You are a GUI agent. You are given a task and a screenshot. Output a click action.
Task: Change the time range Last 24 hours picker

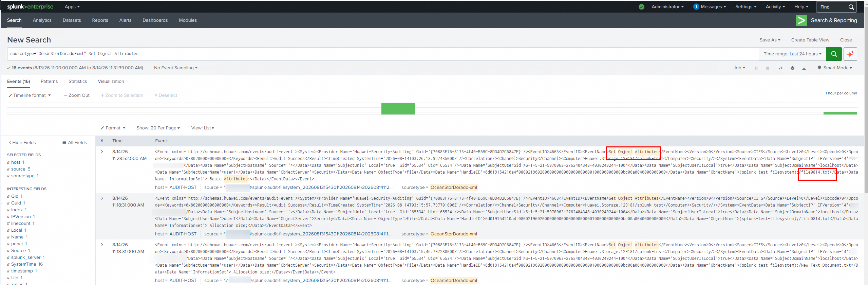click(x=792, y=54)
